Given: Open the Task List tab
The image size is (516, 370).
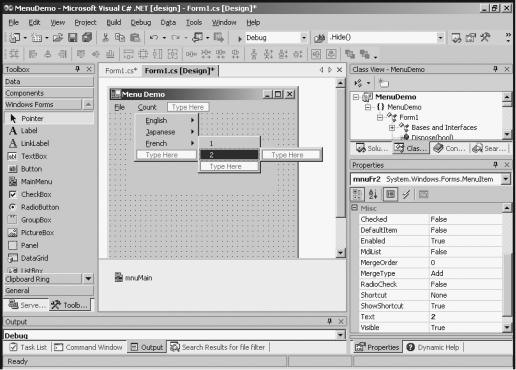Looking at the screenshot, I should tap(28, 347).
